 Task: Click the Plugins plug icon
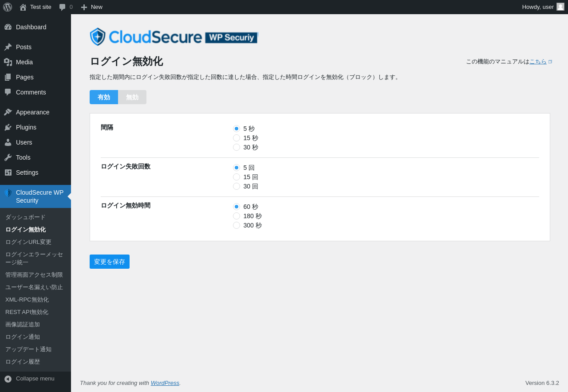(8, 127)
